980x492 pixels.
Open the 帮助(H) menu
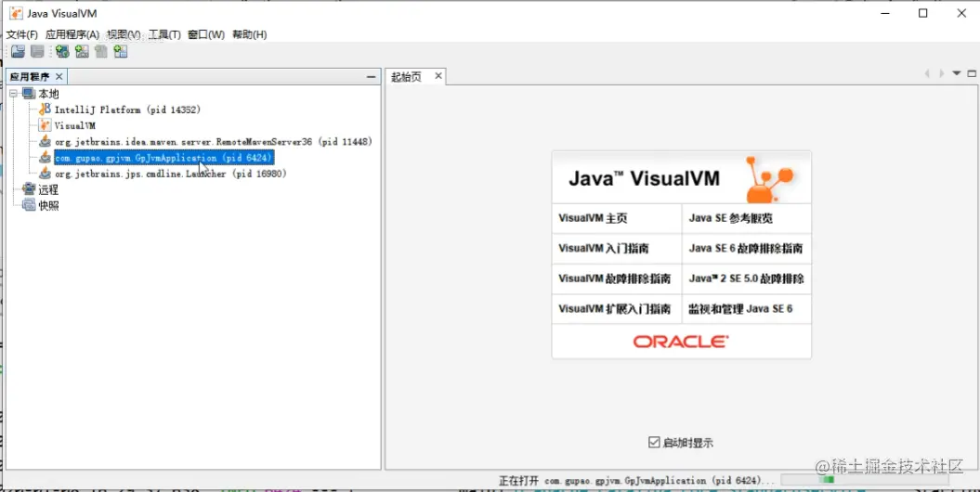[x=249, y=35]
